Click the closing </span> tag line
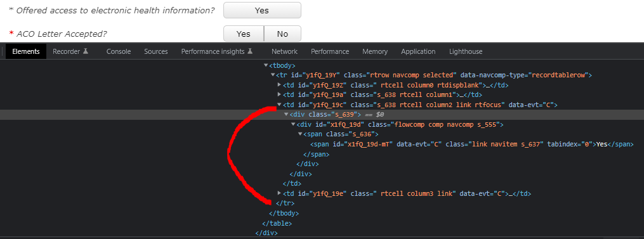Image resolution: width=644 pixels, height=239 pixels. (x=316, y=154)
